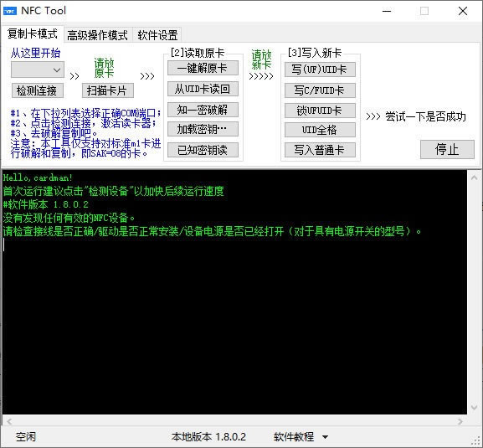Screen dimensions: 483x448
Task: Switch to the 高级操作模式 tab
Action: point(98,35)
